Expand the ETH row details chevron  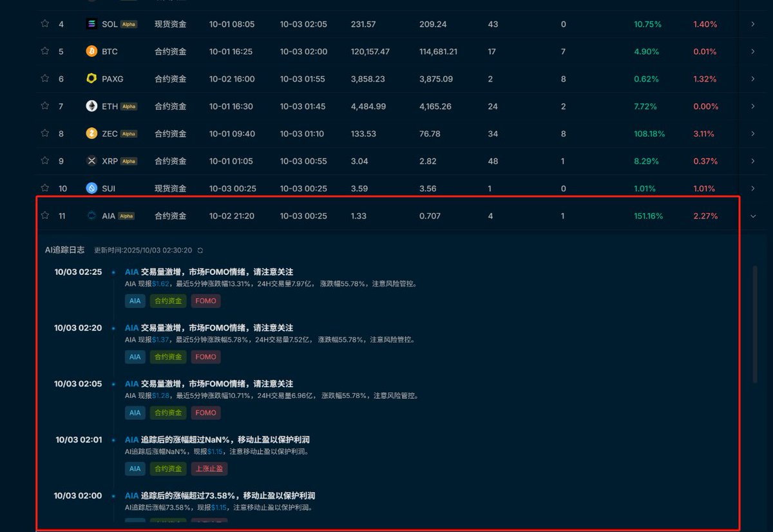pyautogui.click(x=753, y=106)
